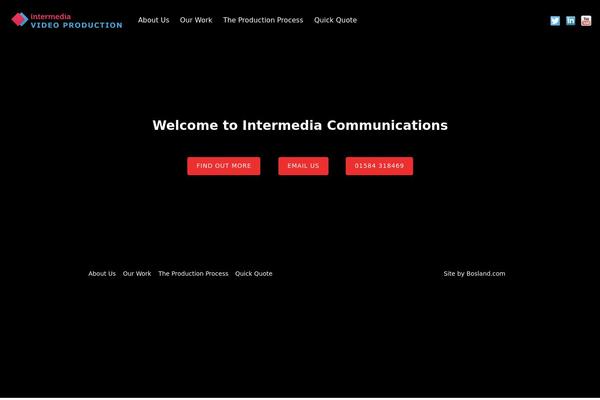Open About Us in the top navigation
The height and width of the screenshot is (400, 600).
153,20
